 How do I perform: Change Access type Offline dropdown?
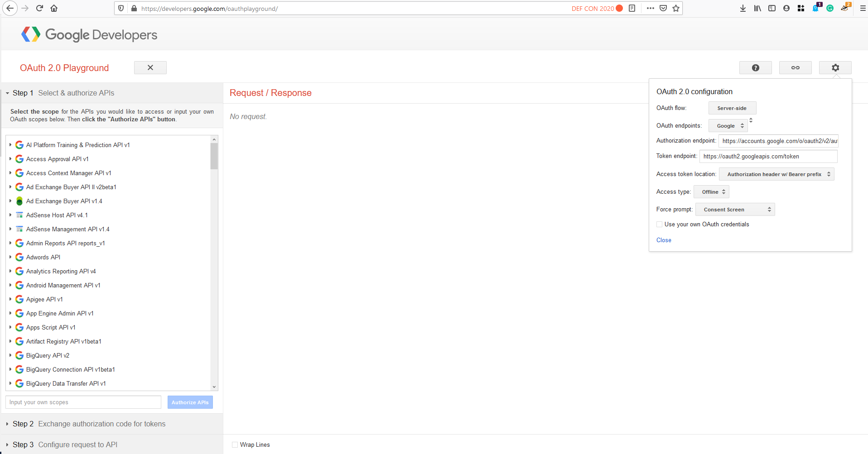[x=711, y=192]
